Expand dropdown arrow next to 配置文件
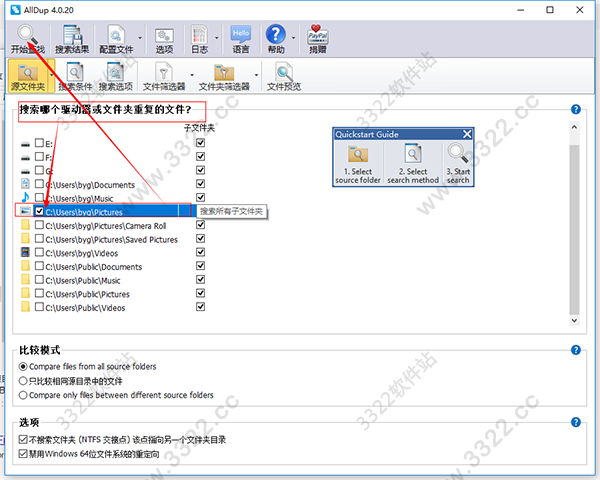The width and height of the screenshot is (600, 480). coord(140,38)
